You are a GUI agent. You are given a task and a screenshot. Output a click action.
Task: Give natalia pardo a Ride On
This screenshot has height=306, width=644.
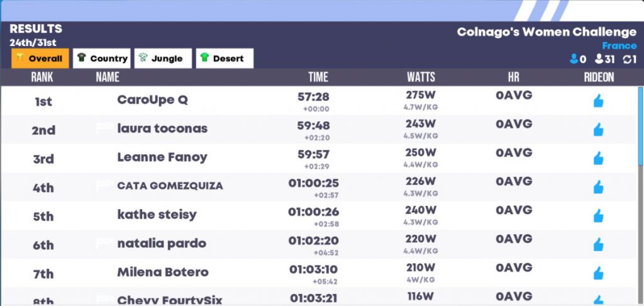(599, 245)
